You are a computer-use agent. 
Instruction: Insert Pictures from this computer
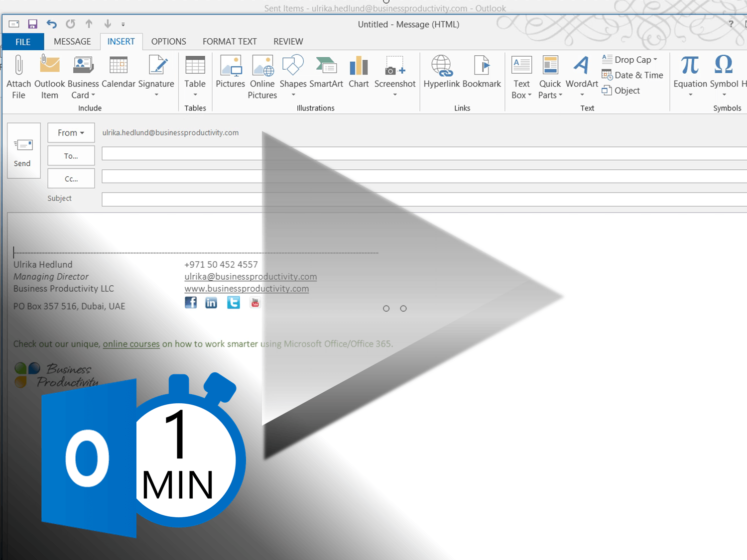(x=231, y=72)
